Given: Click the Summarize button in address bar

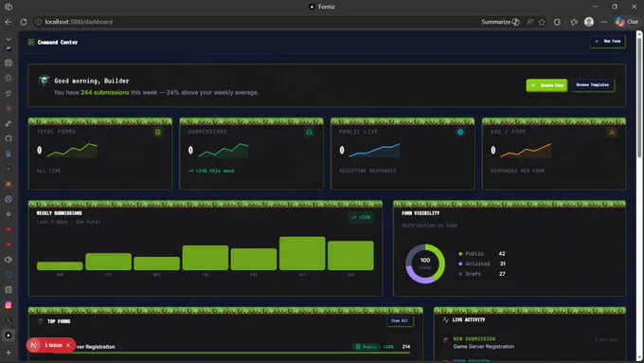Looking at the screenshot, I should 500,22.
